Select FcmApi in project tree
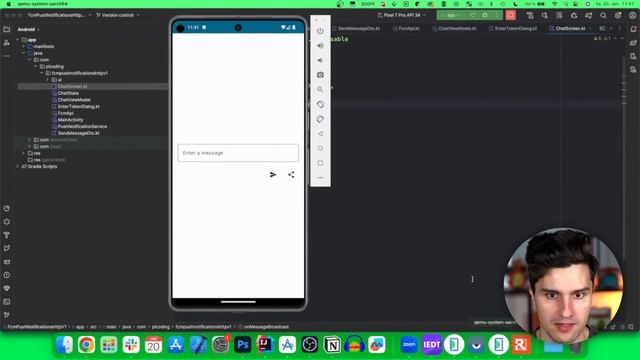The width and height of the screenshot is (640, 360). point(62,113)
